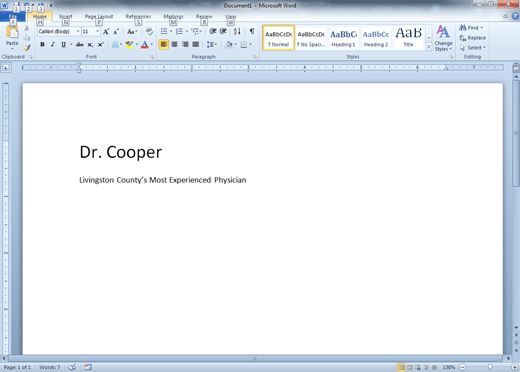Click the Cut scissors icon
The height and width of the screenshot is (372, 520).
click(x=27, y=29)
